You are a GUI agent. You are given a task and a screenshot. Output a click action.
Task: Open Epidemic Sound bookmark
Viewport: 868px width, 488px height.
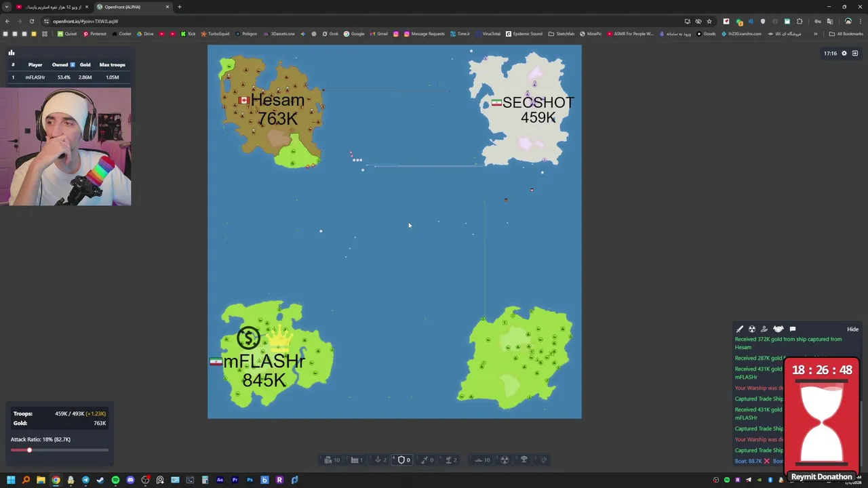524,34
